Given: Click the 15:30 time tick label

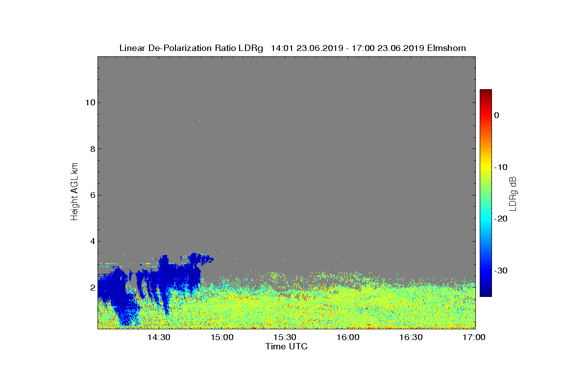Looking at the screenshot, I should [x=285, y=337].
